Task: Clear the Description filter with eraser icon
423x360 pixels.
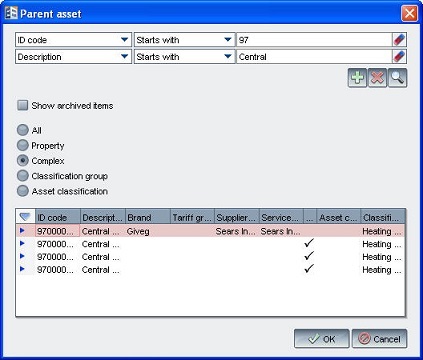Action: tap(399, 56)
